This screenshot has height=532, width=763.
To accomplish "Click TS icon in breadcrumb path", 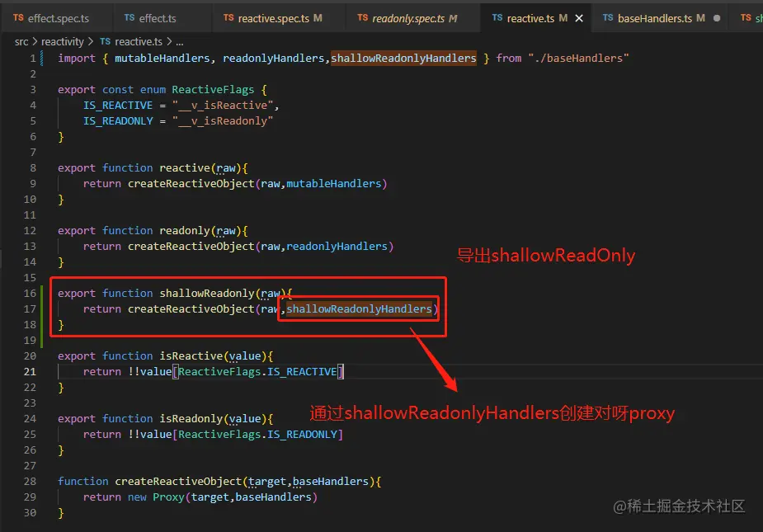I will [105, 42].
